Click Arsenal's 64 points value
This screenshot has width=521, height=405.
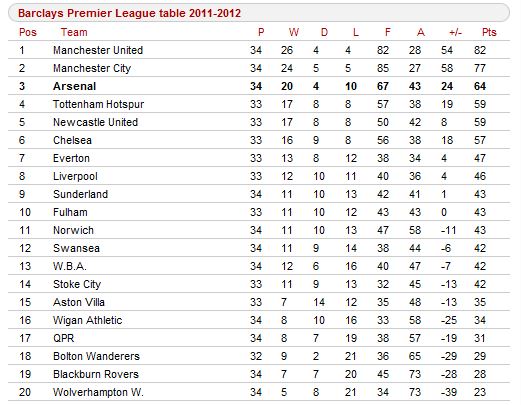click(x=480, y=86)
